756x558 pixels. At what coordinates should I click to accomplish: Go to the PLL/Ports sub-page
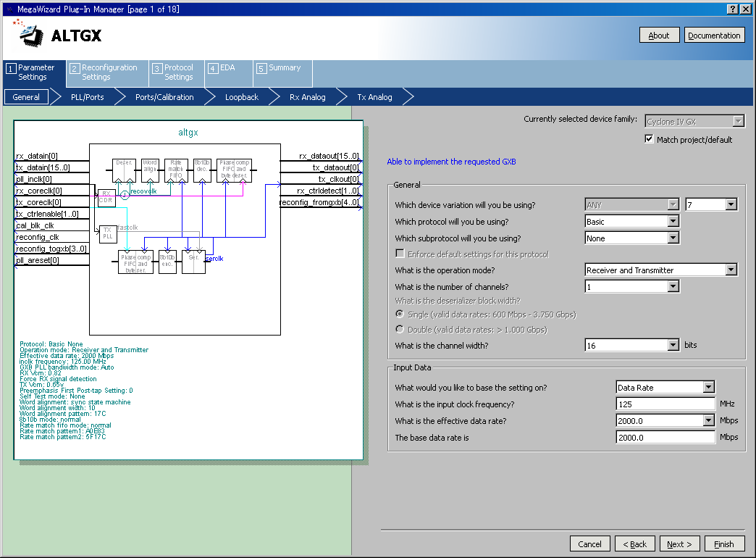87,97
